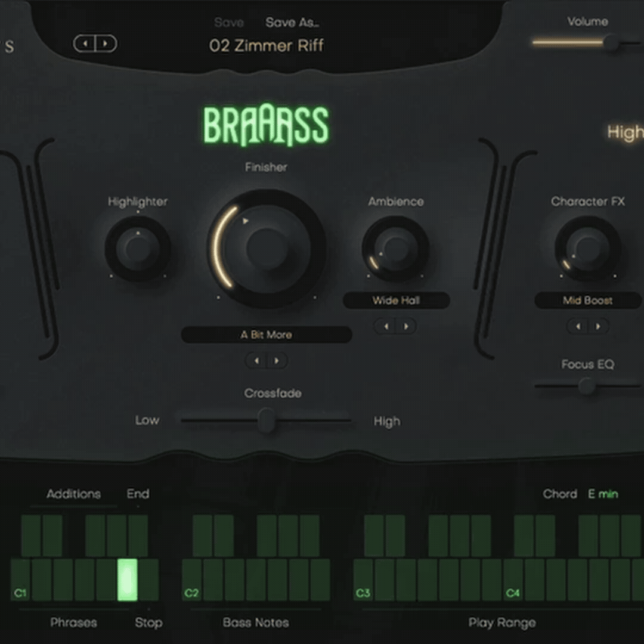Click Save As.. button
This screenshot has height=644, width=644.
point(292,22)
